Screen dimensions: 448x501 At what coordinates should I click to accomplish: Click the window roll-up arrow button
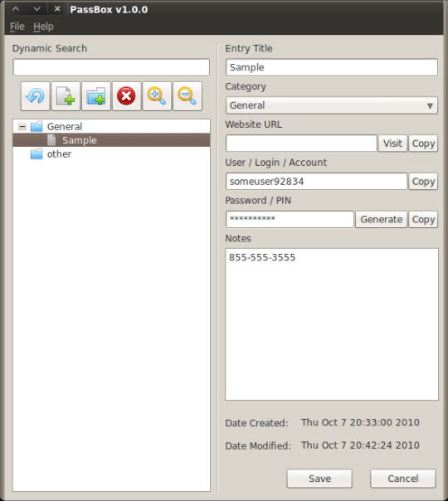tap(16, 9)
